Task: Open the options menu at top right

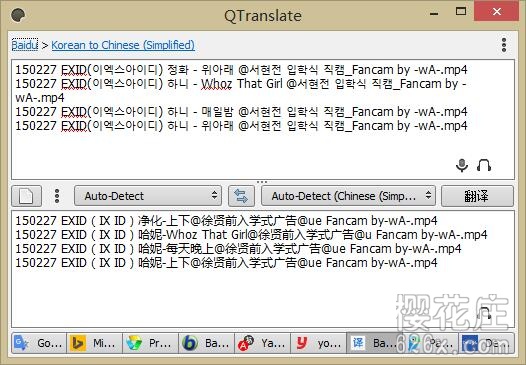Action: [x=504, y=45]
